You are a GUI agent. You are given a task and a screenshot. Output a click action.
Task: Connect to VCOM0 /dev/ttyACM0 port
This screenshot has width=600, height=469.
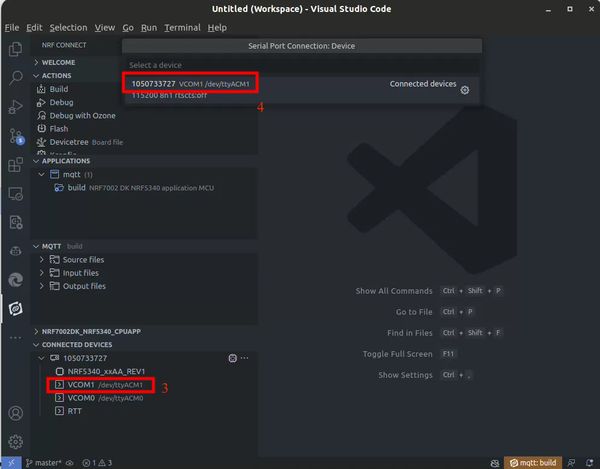pos(99,398)
